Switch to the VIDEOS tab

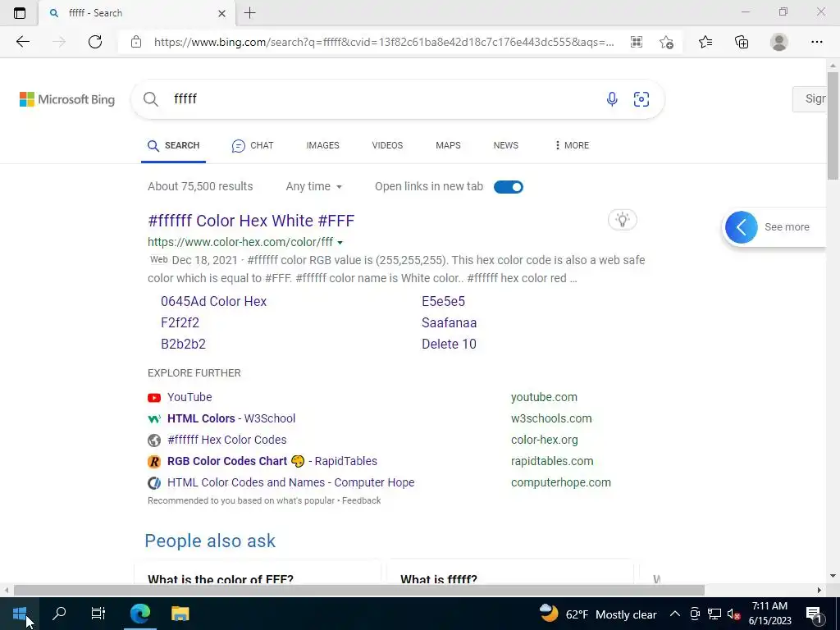point(387,145)
